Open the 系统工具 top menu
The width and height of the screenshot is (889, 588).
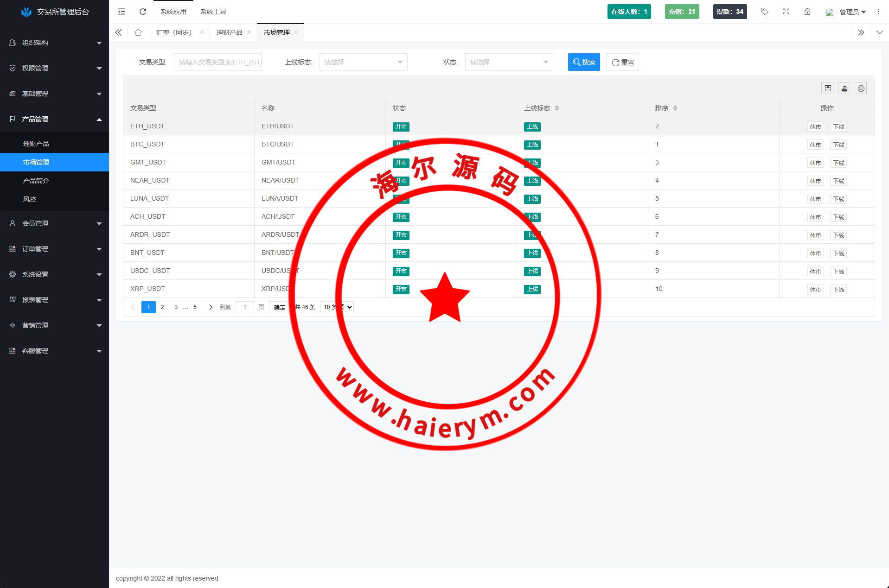coord(213,12)
